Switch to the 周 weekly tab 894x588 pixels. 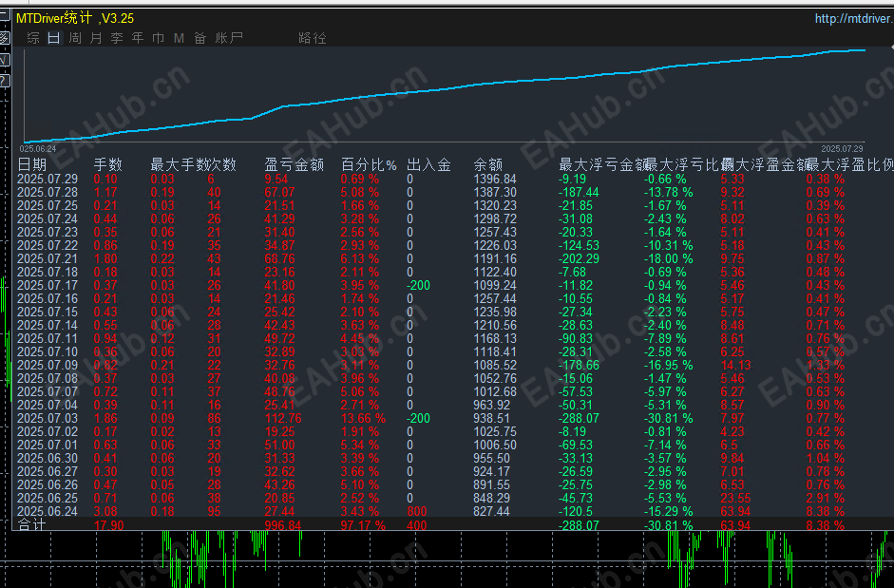75,38
